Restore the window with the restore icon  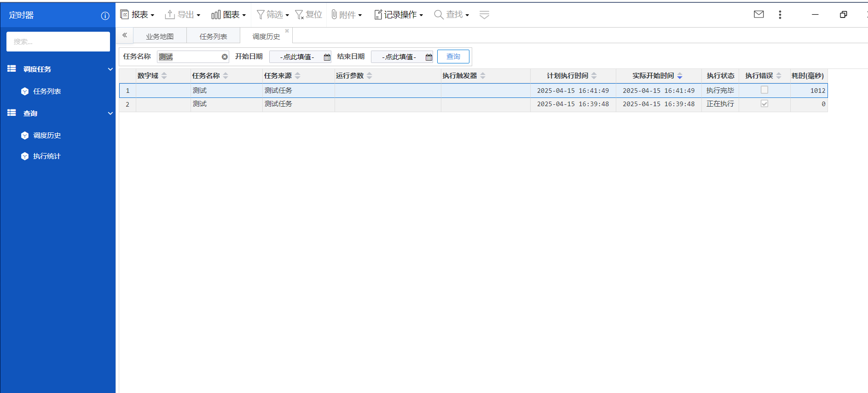[x=843, y=15]
